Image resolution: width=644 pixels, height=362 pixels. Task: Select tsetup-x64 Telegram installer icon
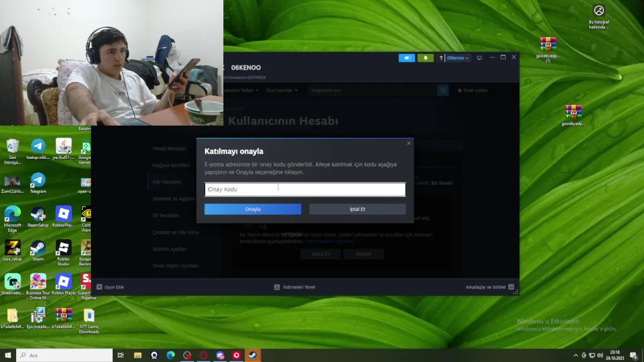(x=38, y=149)
